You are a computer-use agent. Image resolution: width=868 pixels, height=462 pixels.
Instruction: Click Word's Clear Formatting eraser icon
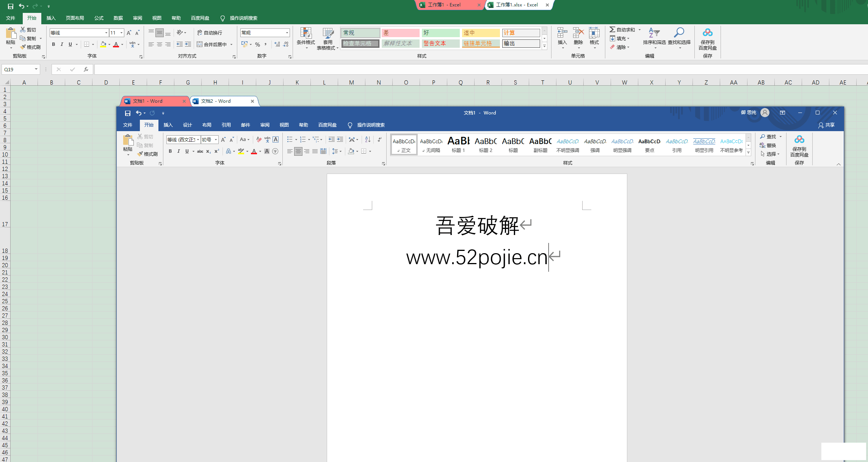point(259,139)
